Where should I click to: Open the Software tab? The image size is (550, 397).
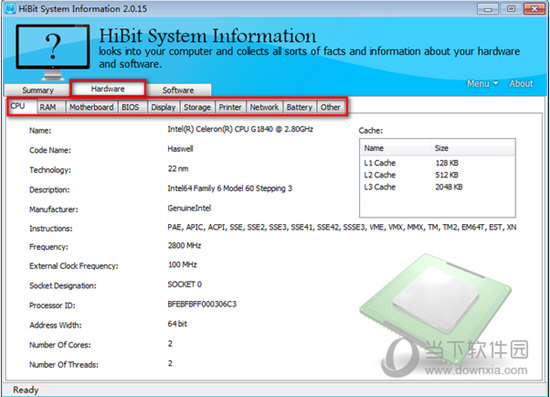[x=178, y=90]
